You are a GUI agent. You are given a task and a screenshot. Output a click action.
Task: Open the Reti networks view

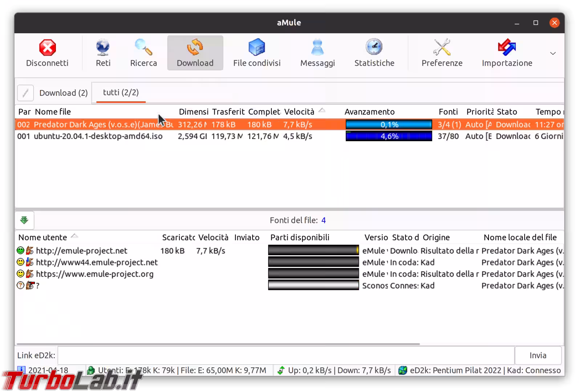click(103, 53)
